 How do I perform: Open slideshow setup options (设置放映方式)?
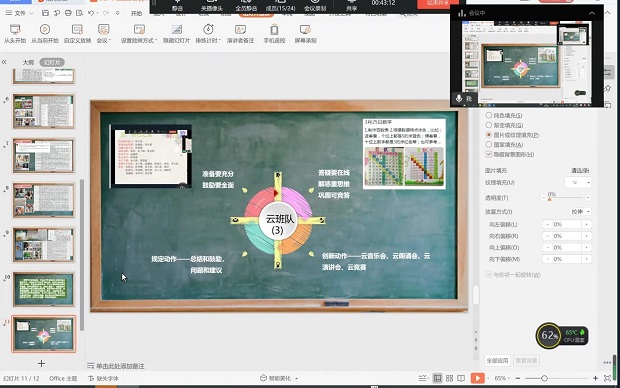(x=139, y=34)
